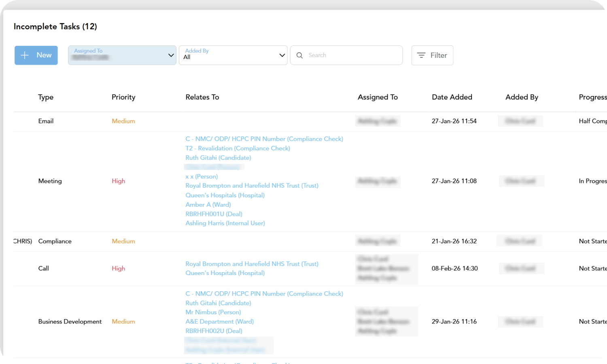Open the RBRHFH001U deal link
The width and height of the screenshot is (607, 364).
coord(214,214)
